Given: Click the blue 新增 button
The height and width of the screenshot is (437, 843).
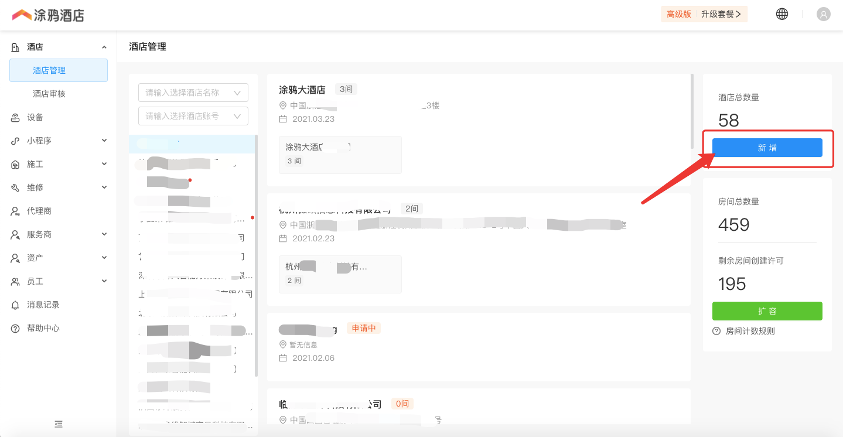Looking at the screenshot, I should pos(767,147).
